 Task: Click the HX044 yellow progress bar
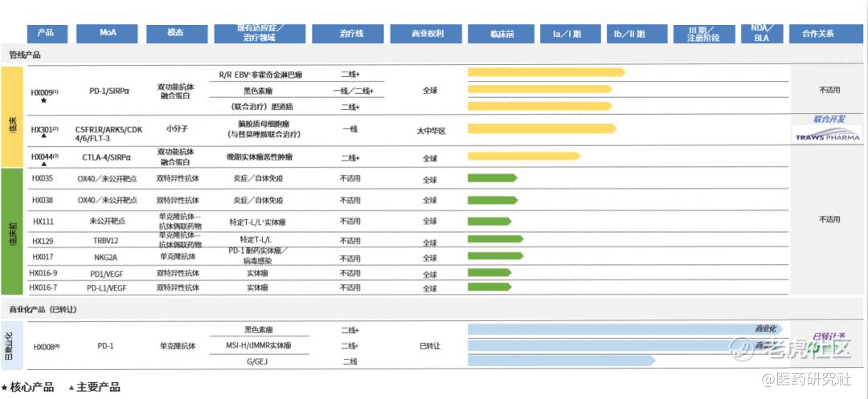(x=524, y=157)
